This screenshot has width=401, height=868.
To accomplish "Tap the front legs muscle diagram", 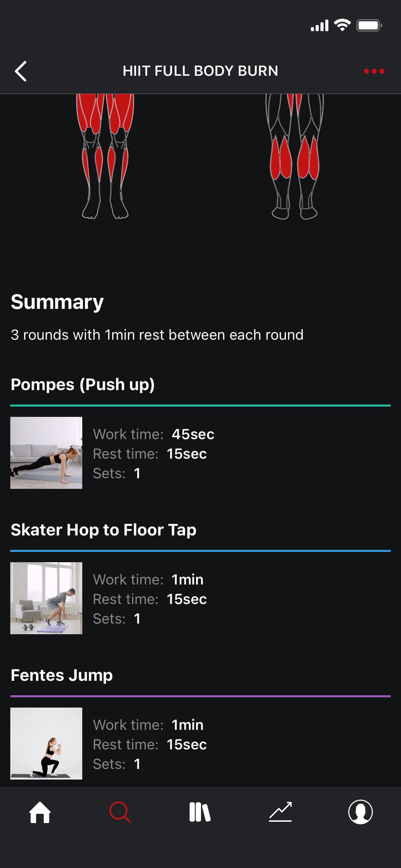I will pyautogui.click(x=105, y=156).
